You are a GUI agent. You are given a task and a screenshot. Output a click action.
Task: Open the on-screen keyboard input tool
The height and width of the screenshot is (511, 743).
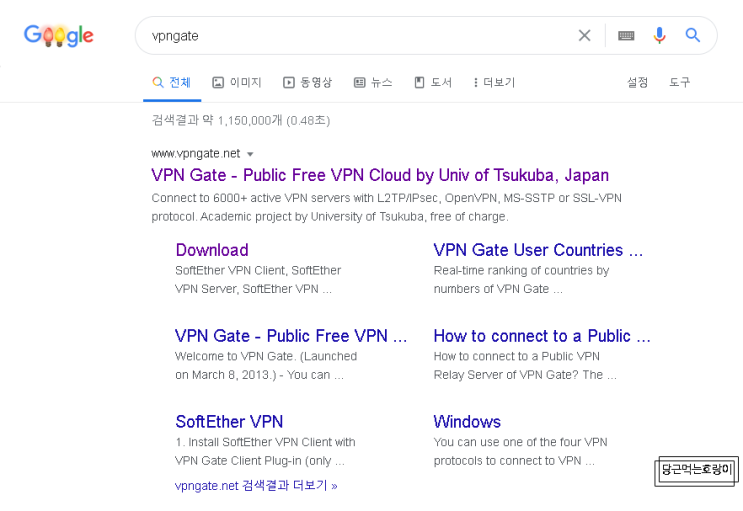tap(626, 36)
